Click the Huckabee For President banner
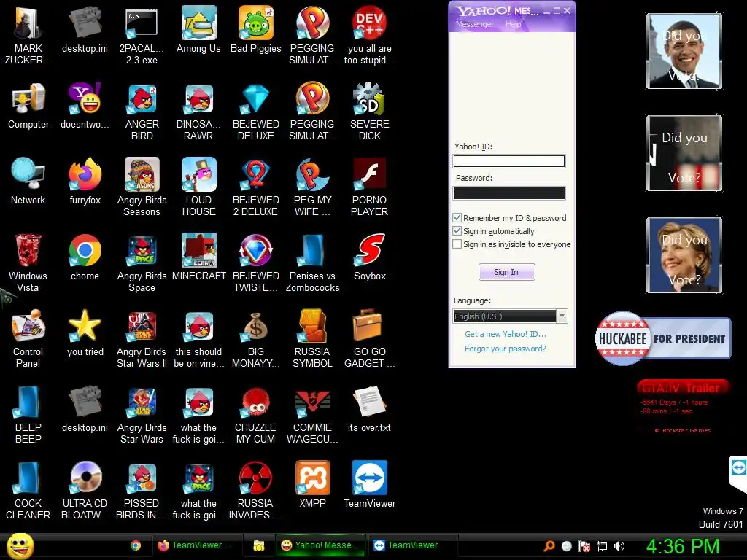The width and height of the screenshot is (747, 560). coord(662,338)
